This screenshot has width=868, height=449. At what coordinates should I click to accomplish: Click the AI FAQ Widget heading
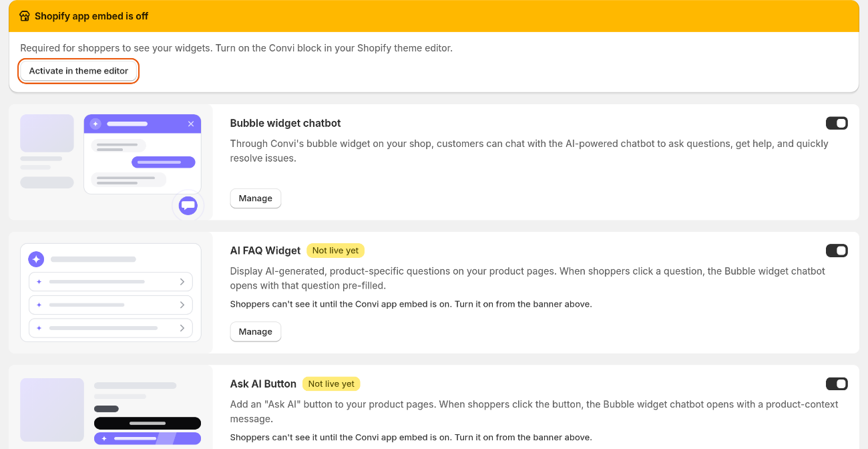265,251
